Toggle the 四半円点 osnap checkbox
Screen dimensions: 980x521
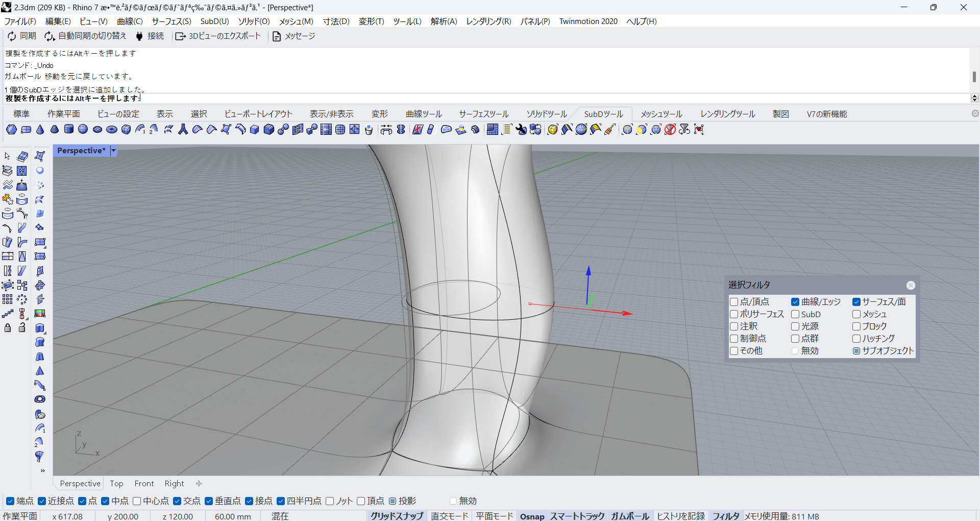click(x=281, y=501)
